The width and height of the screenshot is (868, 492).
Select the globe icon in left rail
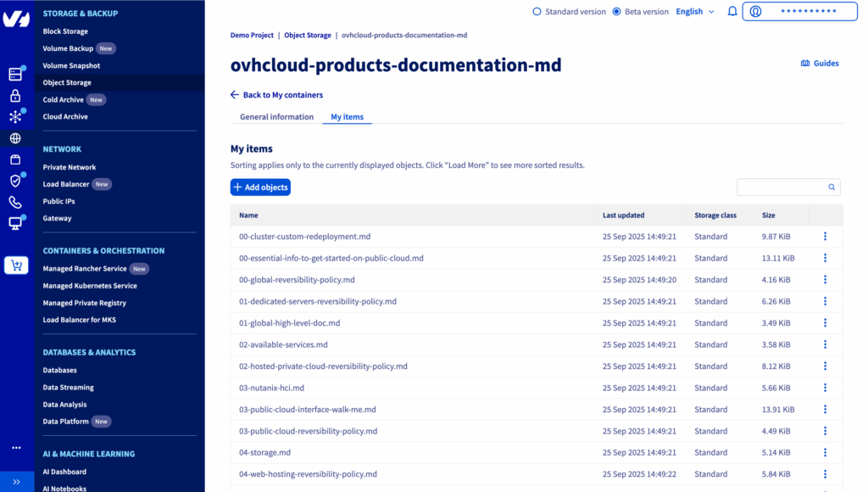click(x=15, y=138)
